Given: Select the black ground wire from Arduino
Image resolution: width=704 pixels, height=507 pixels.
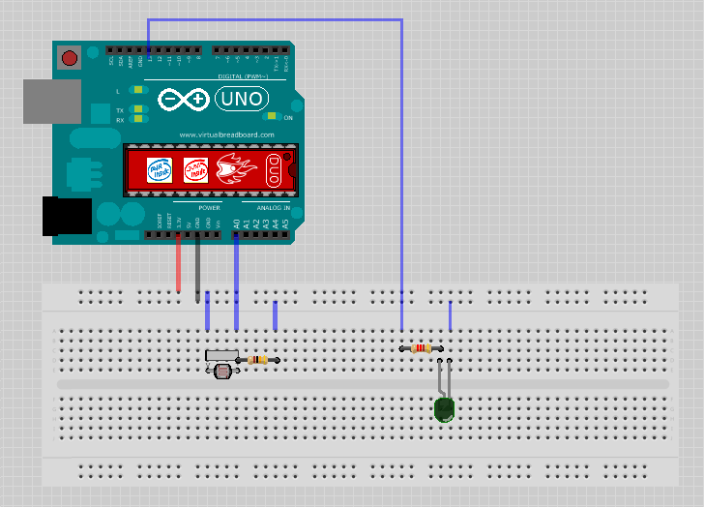Looking at the screenshot, I should coord(198,268).
